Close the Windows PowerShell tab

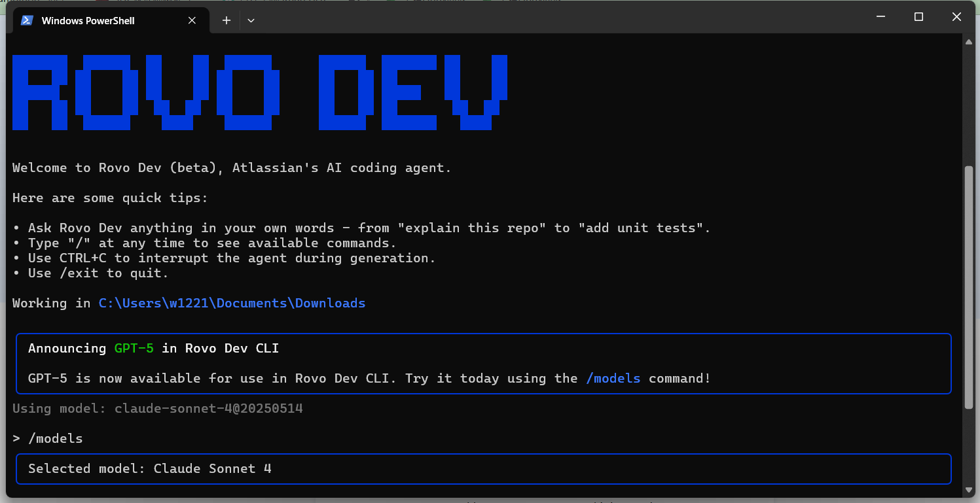[x=192, y=20]
